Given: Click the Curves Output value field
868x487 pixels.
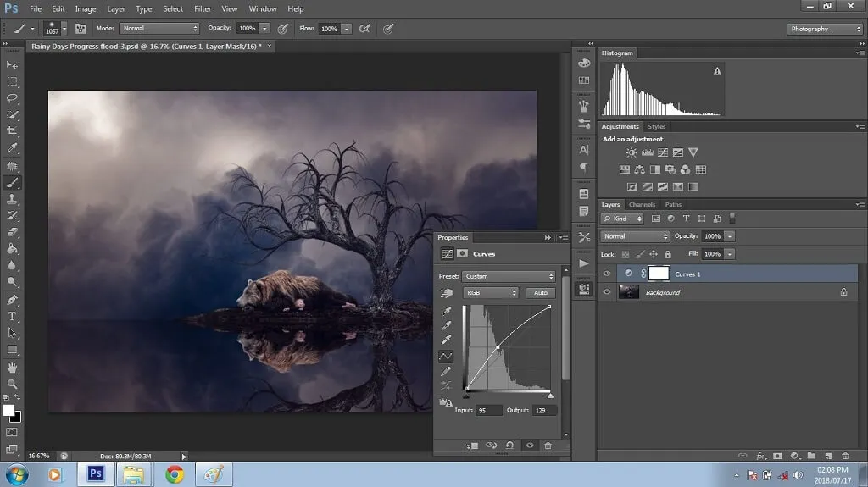Looking at the screenshot, I should (x=544, y=410).
